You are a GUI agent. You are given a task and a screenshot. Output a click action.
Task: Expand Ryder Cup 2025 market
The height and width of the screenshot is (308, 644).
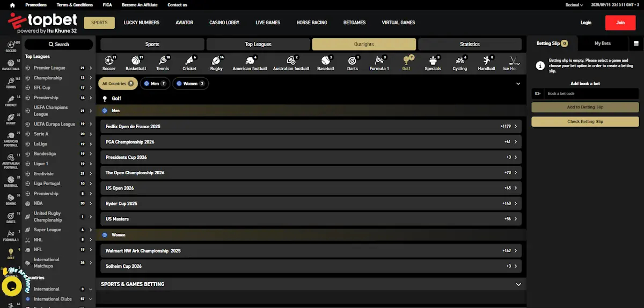(311, 203)
